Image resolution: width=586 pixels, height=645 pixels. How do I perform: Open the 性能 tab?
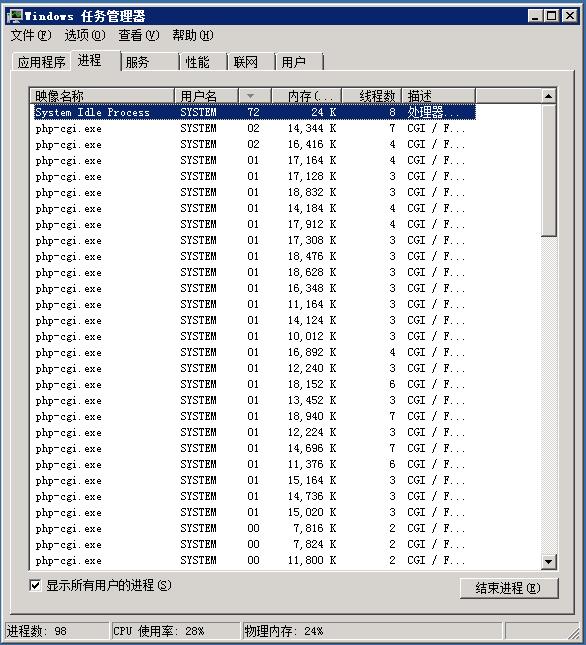pyautogui.click(x=204, y=62)
